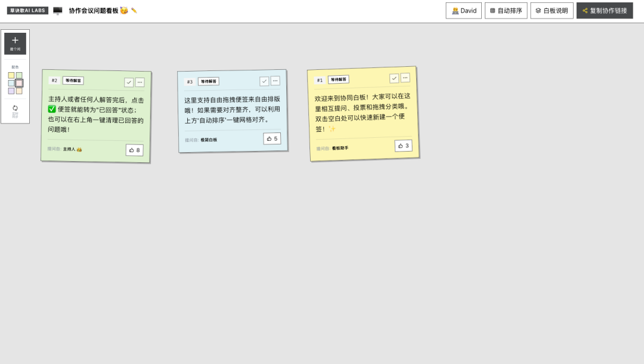Screen dimensions: 644x364
Task: Toggle the answered checkmark on note #1
Action: click(394, 78)
